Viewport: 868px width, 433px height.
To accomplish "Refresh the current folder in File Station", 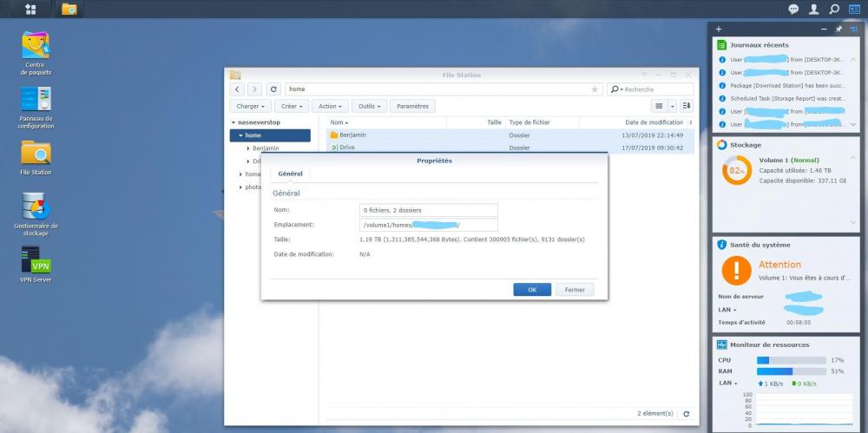I will (x=273, y=89).
